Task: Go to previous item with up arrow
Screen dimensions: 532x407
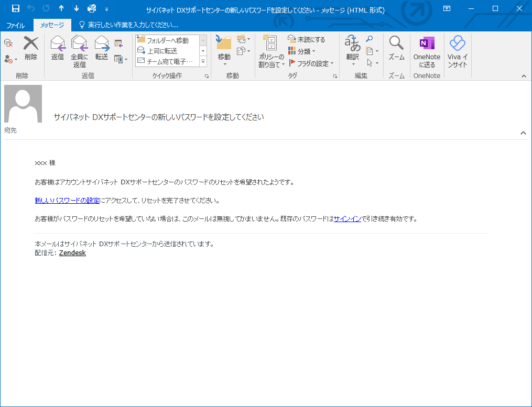Action: [x=61, y=9]
